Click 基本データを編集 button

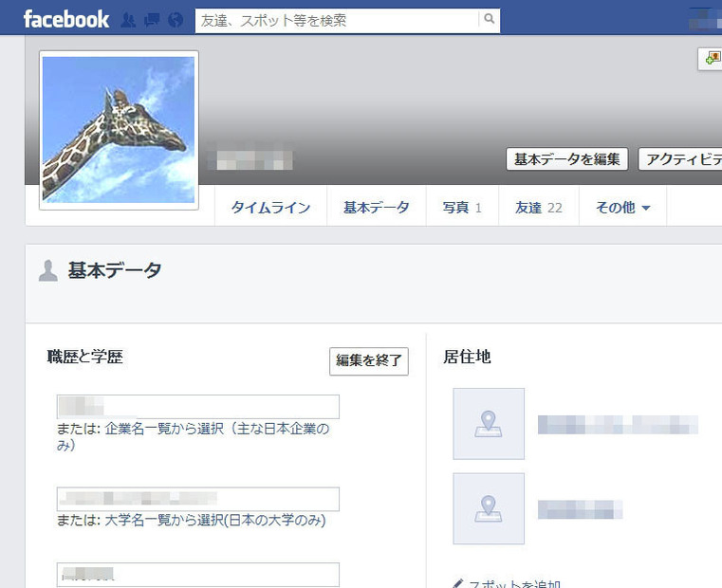click(x=566, y=159)
